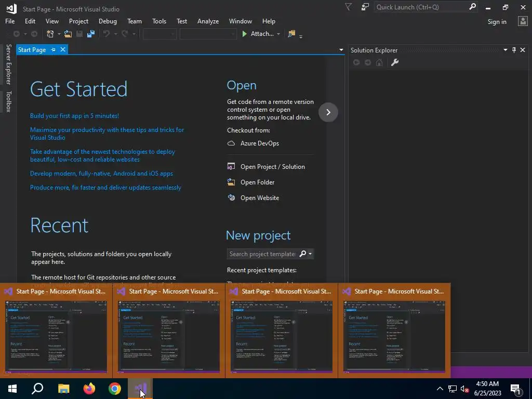Screen dimensions: 532x399
Task: Click the notifications flag icon
Action: (x=349, y=7)
